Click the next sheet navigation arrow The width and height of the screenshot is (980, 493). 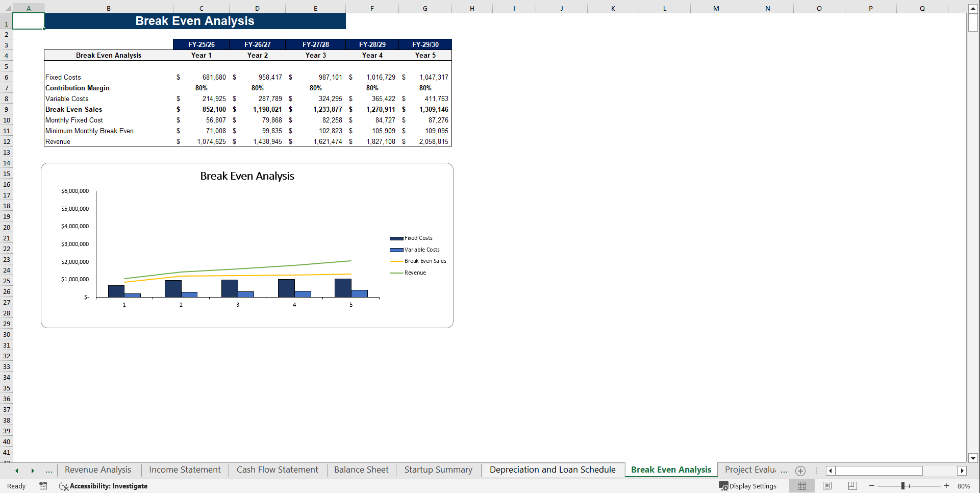coord(33,470)
